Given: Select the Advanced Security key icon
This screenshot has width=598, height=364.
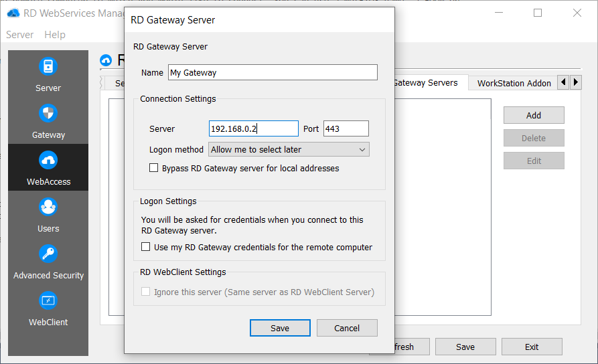Looking at the screenshot, I should pyautogui.click(x=48, y=254).
